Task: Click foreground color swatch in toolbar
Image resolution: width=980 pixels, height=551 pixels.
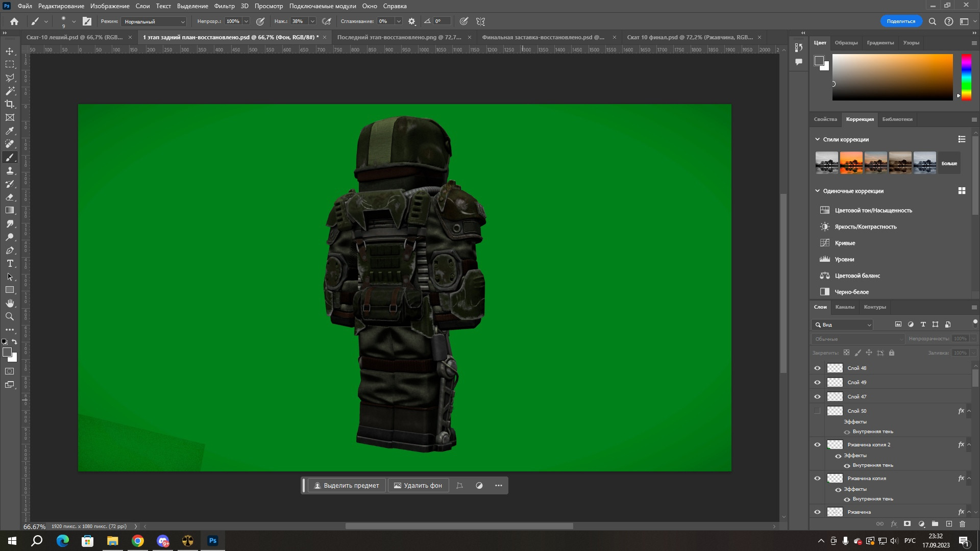Action: tap(7, 353)
